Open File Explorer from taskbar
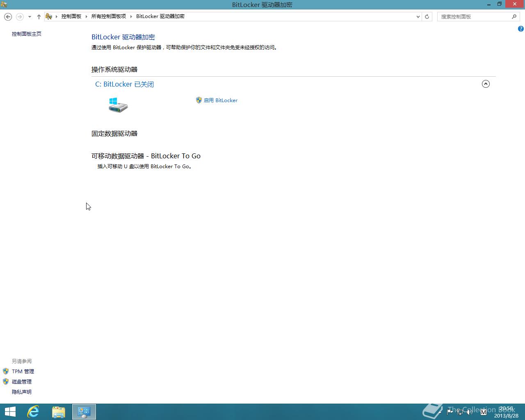Screen dimensions: 525x420 pos(59,412)
